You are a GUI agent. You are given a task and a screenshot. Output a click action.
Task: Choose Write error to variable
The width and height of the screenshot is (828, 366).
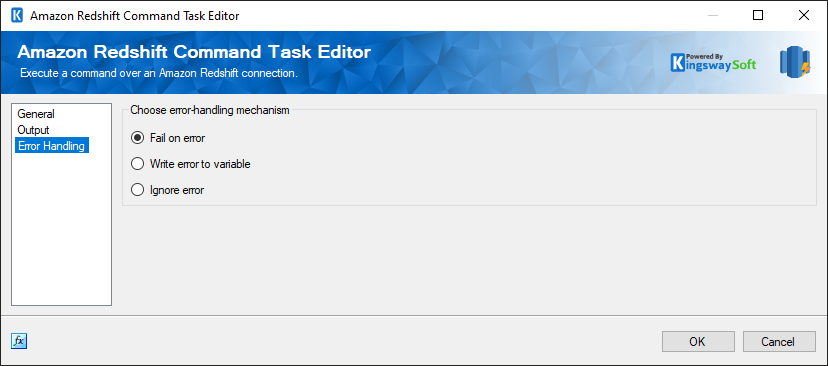pyautogui.click(x=191, y=164)
